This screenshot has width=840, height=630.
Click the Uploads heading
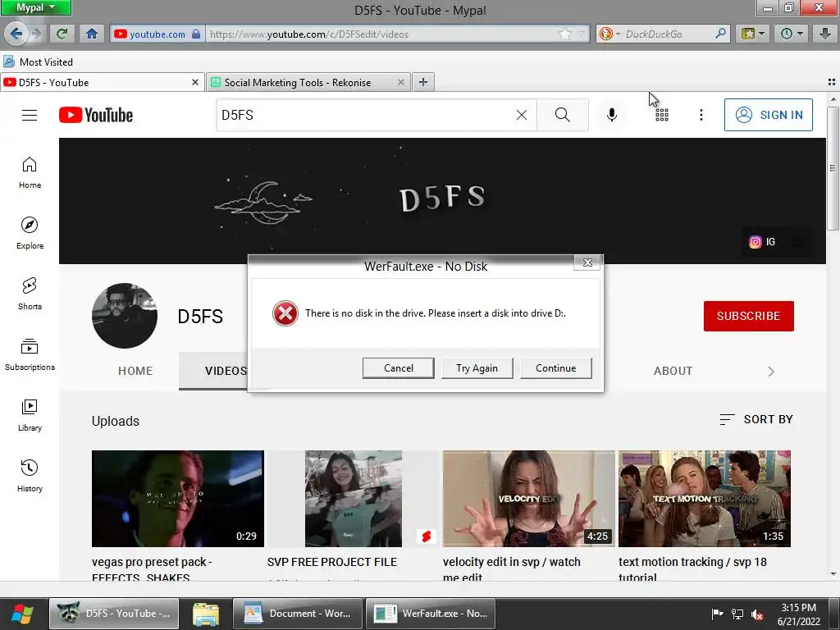coord(116,421)
